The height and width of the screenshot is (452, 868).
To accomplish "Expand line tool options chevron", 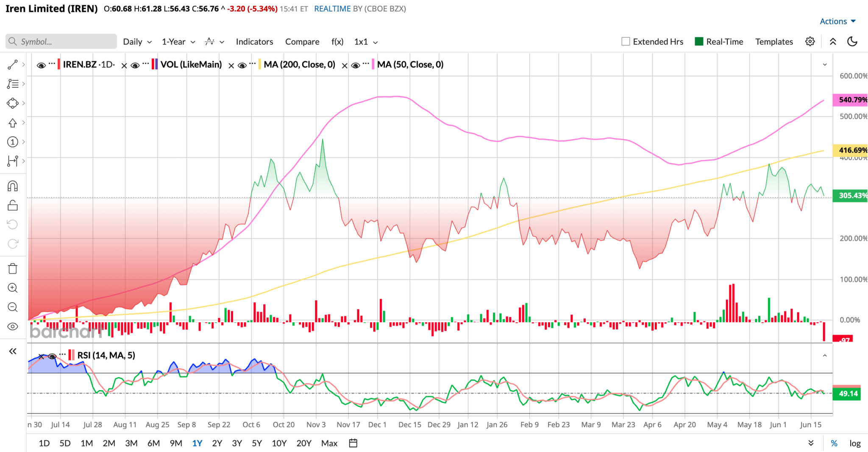I will 23,64.
